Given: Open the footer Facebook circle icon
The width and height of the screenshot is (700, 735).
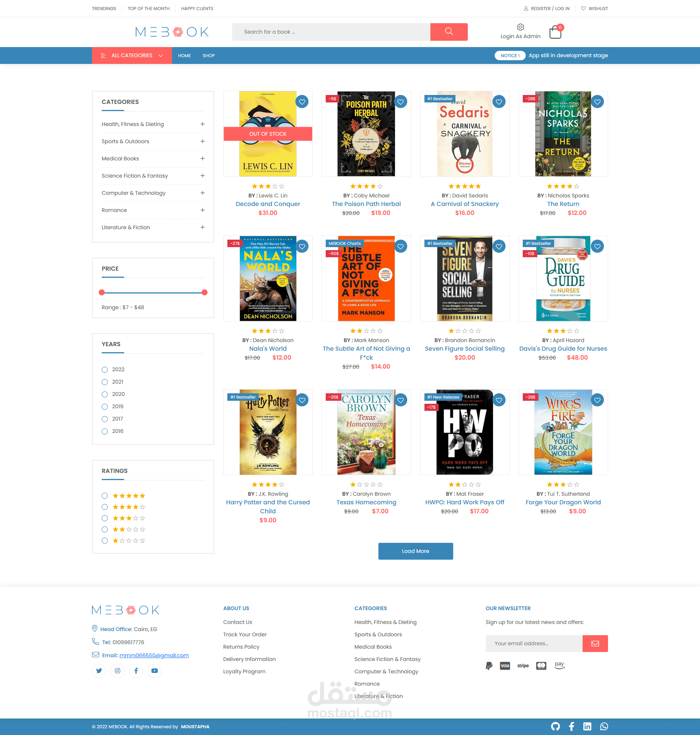Looking at the screenshot, I should tap(136, 671).
